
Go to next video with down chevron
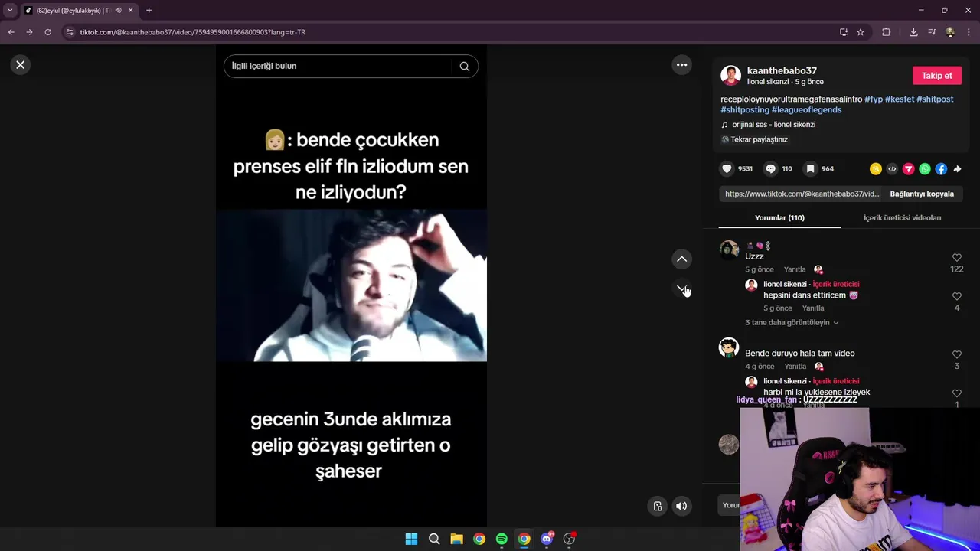tap(681, 289)
